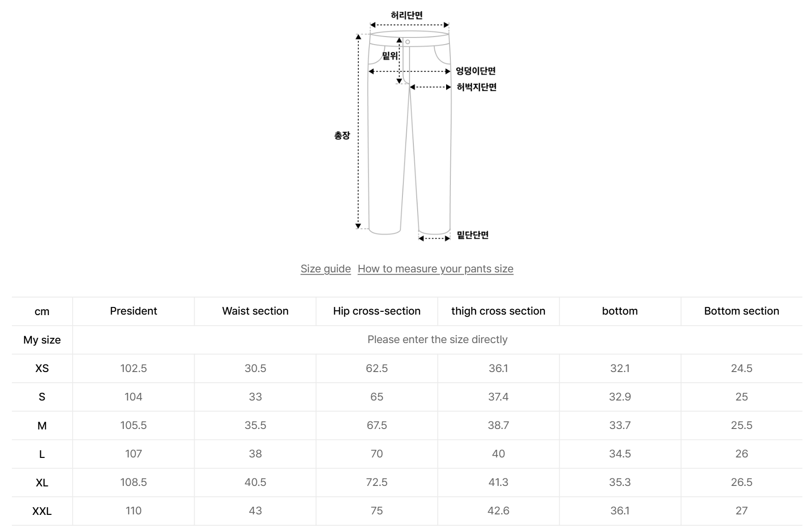Select the XS size row label
This screenshot has width=812, height=531.
coord(42,368)
